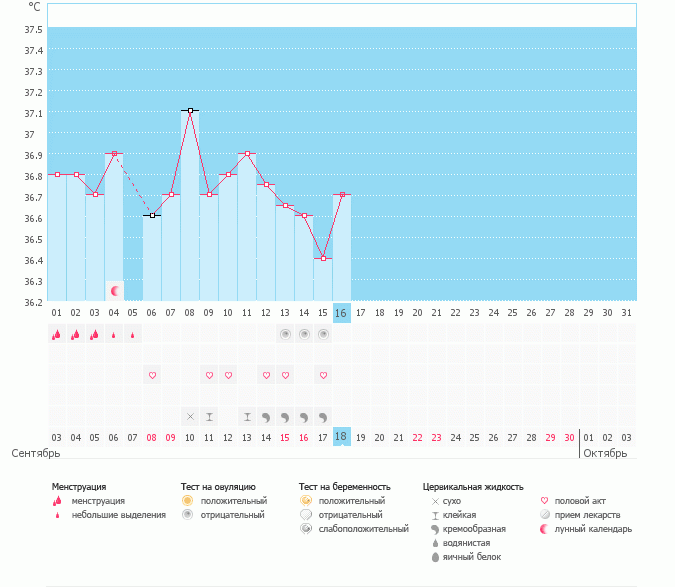Select the highlighted date 18 in the lower row
Screen dimensions: 675x587
(x=341, y=437)
